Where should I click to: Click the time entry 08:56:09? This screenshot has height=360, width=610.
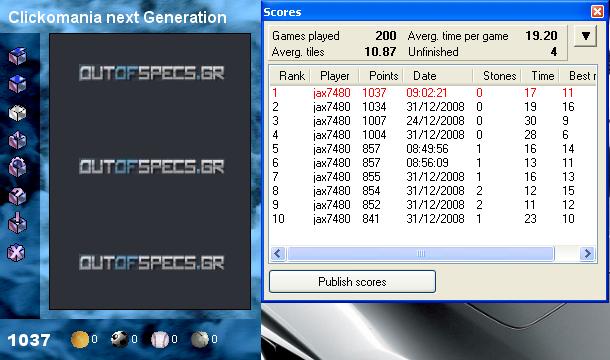coord(427,163)
